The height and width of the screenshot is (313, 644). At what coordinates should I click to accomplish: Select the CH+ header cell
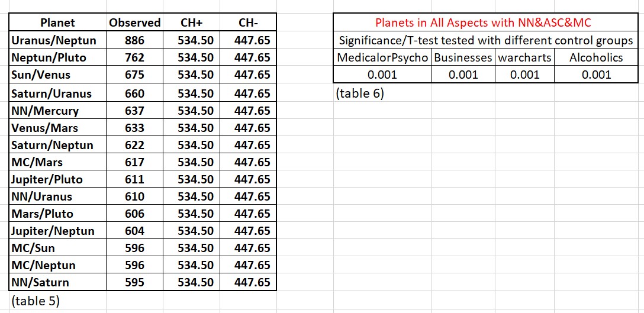191,22
